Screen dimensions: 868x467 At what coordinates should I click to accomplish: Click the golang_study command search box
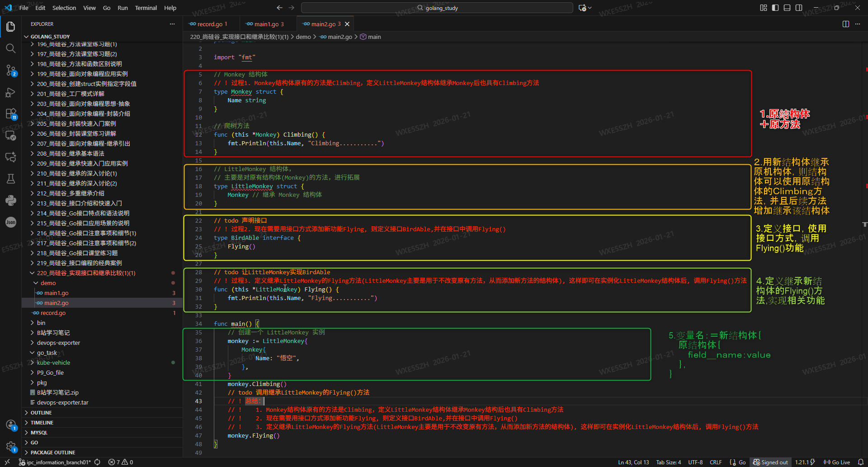click(437, 8)
